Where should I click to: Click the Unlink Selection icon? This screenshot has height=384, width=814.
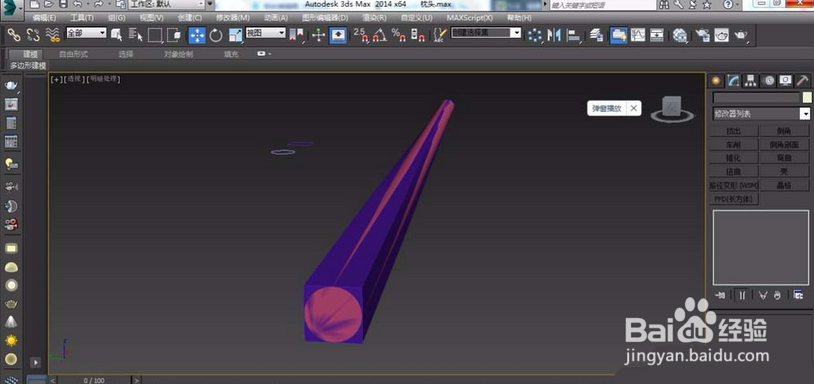pos(33,35)
